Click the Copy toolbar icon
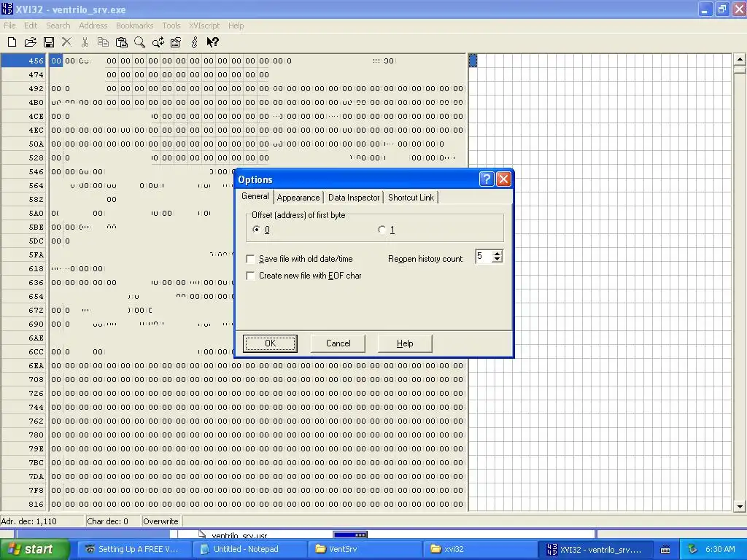 [103, 42]
